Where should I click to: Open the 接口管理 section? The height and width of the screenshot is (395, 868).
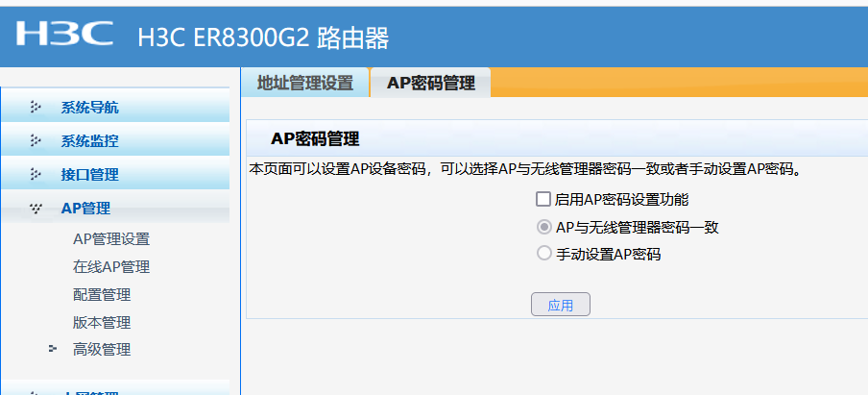point(89,175)
